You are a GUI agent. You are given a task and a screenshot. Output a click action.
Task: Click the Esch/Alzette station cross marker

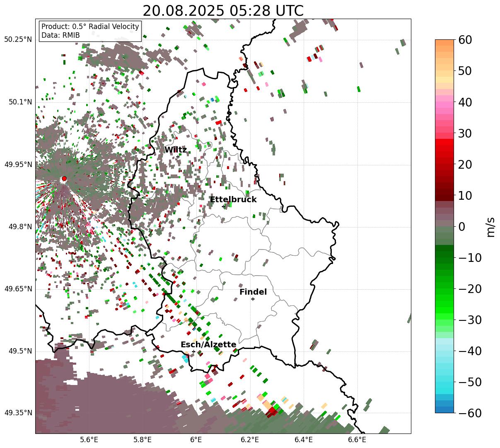pyautogui.click(x=193, y=351)
